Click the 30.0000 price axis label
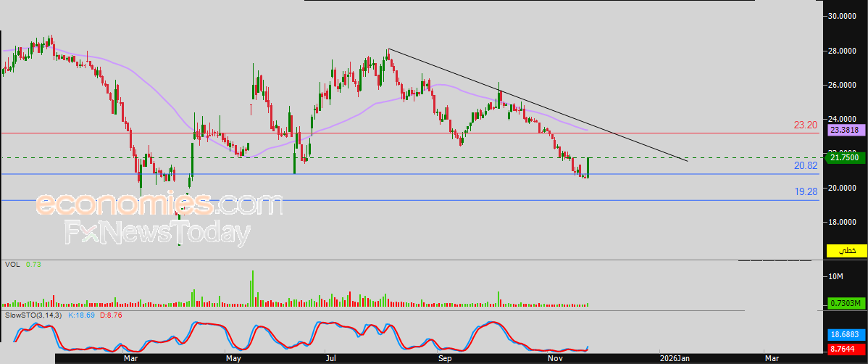 coord(843,16)
